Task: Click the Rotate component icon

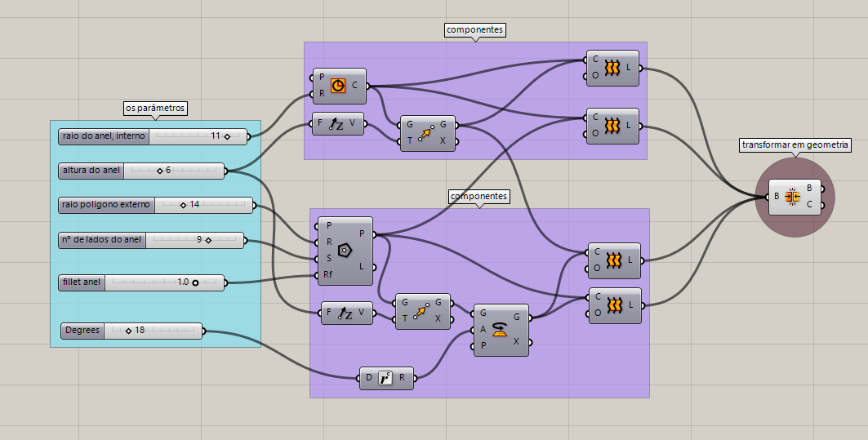Action: 500,328
